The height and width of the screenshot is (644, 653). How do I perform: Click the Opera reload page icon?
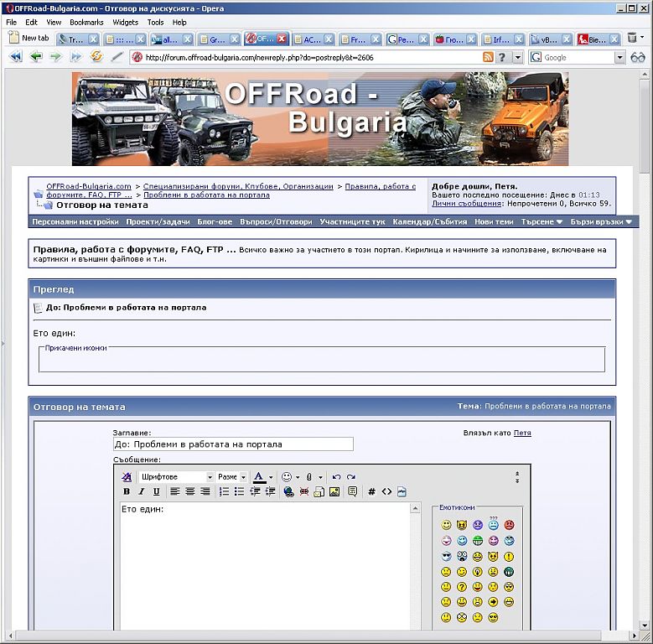pos(96,57)
